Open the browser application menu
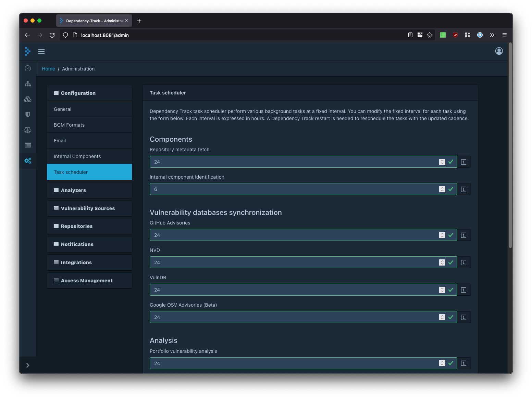This screenshot has width=532, height=399. (x=505, y=35)
